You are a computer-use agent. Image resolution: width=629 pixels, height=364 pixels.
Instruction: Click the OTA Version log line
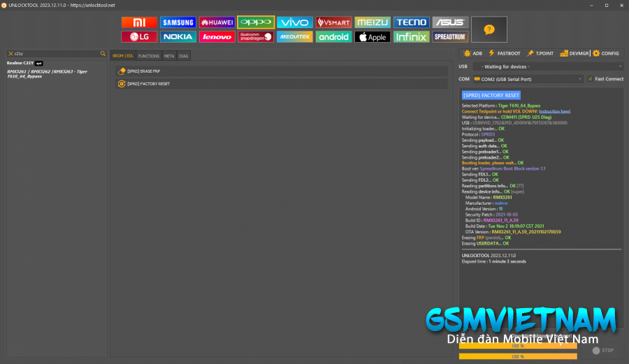coord(513,232)
